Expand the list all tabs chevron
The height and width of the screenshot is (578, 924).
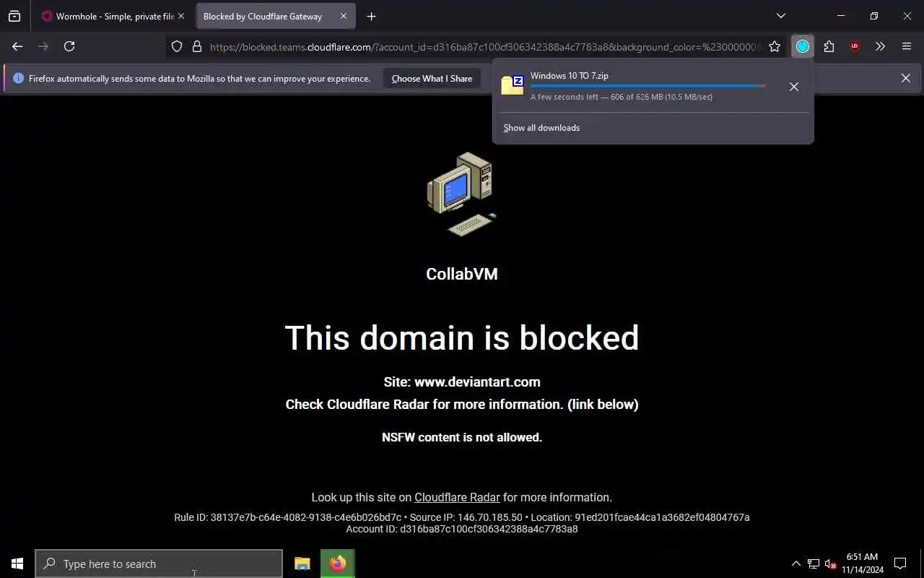[x=780, y=16]
